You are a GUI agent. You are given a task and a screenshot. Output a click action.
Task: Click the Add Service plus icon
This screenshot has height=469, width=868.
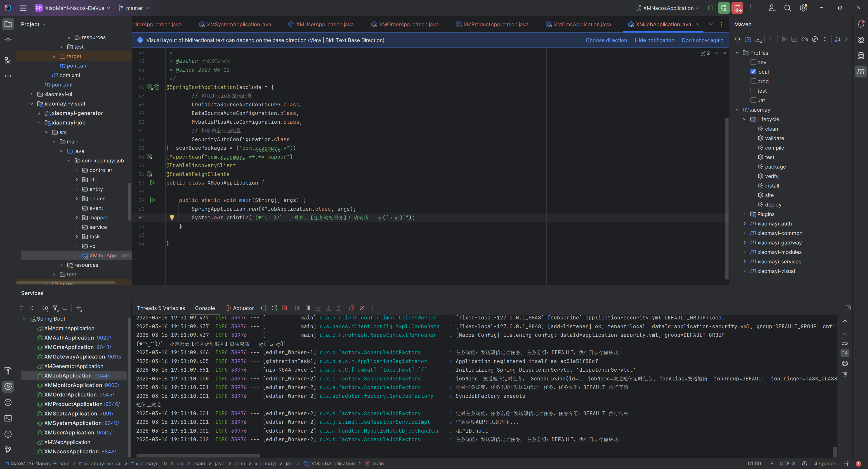pos(78,308)
